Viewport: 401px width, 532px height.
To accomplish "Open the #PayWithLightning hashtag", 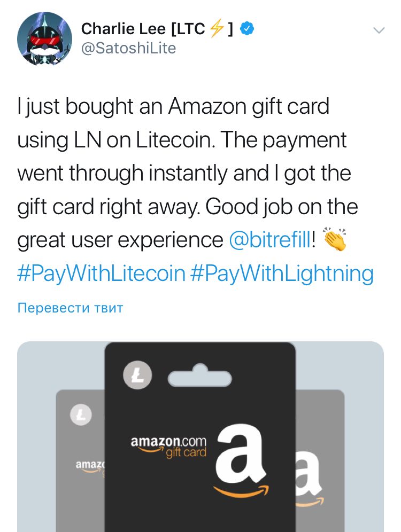I will (282, 273).
